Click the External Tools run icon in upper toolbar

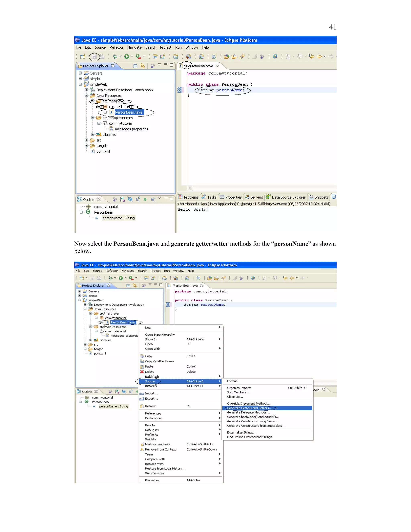[x=138, y=57]
